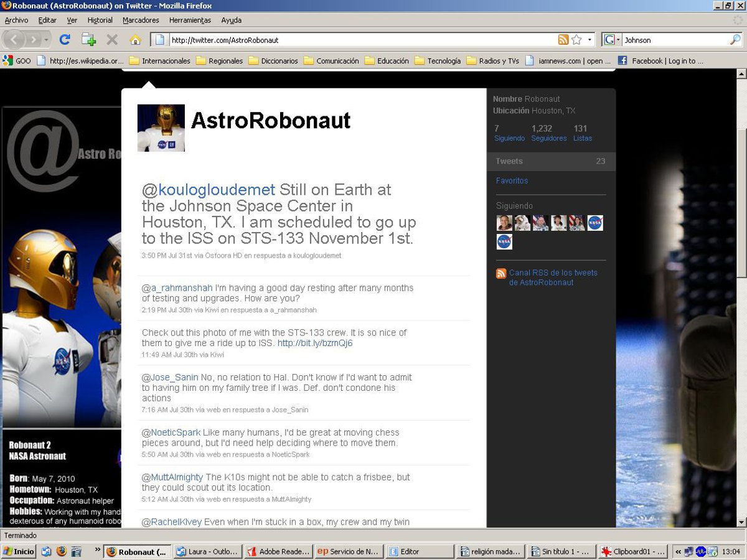Open the Facebook bookmark in bookmarks bar
This screenshot has width=747, height=560.
tap(660, 61)
